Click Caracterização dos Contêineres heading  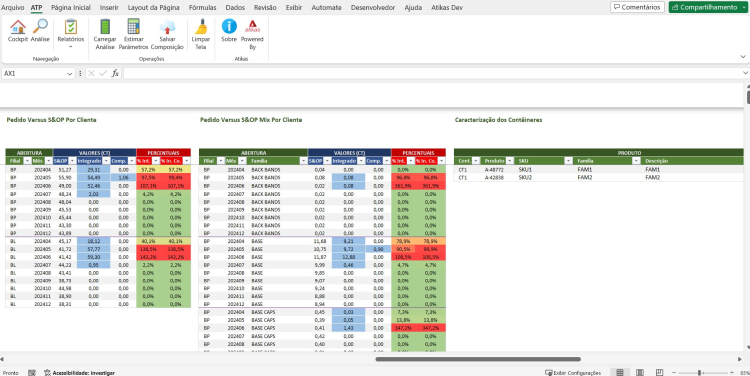(498, 120)
